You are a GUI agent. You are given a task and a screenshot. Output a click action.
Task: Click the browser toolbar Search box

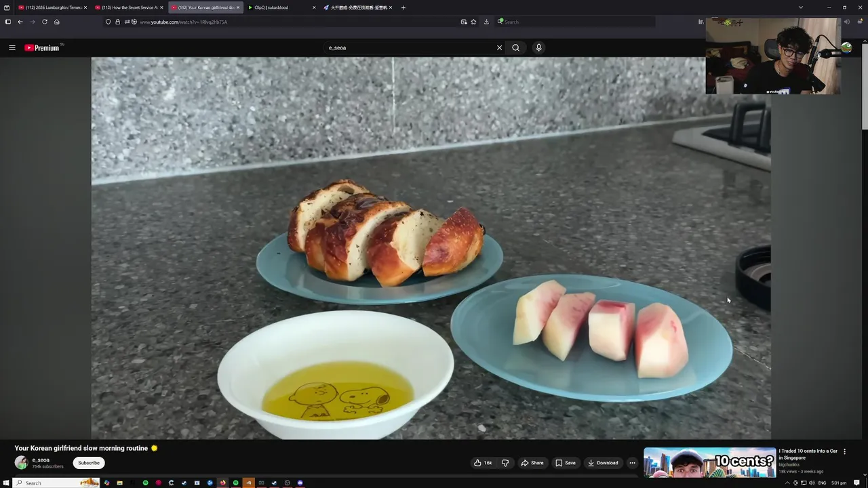click(x=575, y=22)
